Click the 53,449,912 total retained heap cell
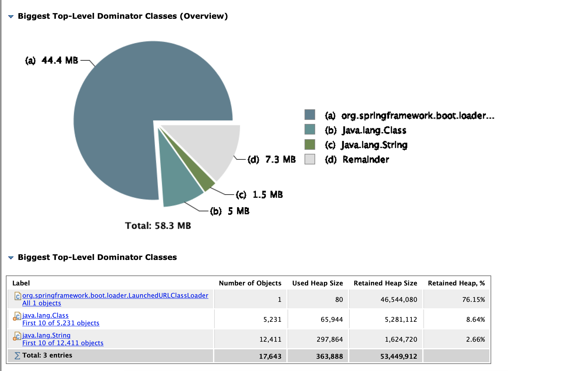The height and width of the screenshot is (371, 588). point(386,356)
